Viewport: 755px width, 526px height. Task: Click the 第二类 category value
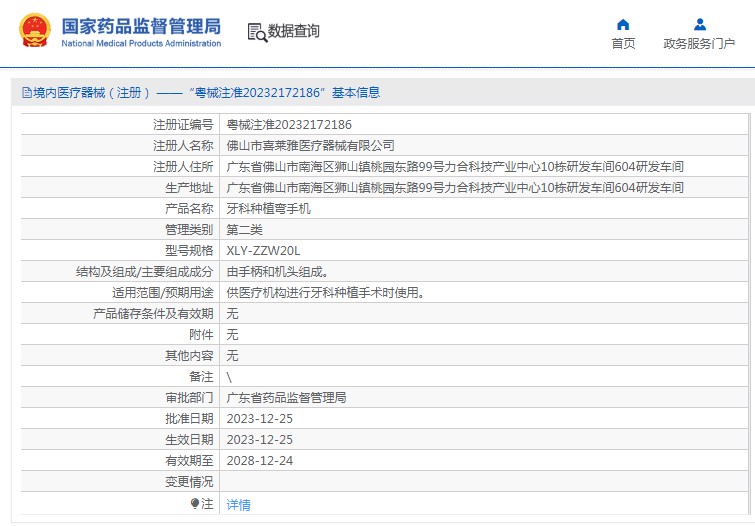pos(244,230)
